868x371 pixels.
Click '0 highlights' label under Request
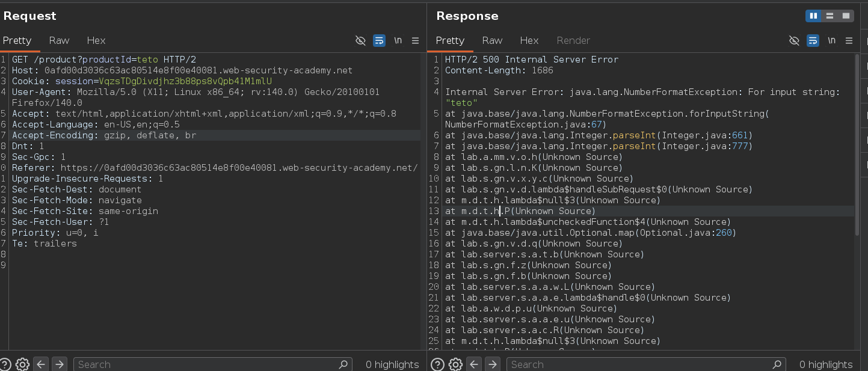pos(392,364)
